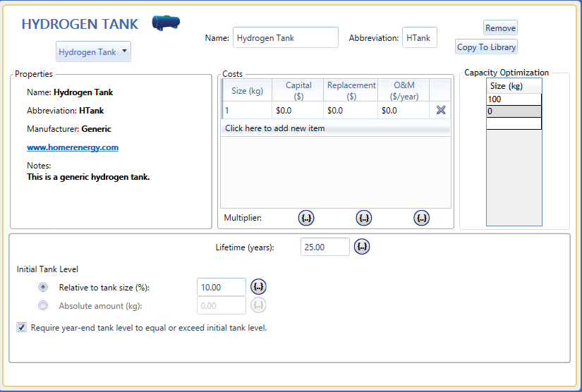Select Replacement cost cell $0.0
Image resolution: width=582 pixels, height=392 pixels.
click(x=351, y=111)
